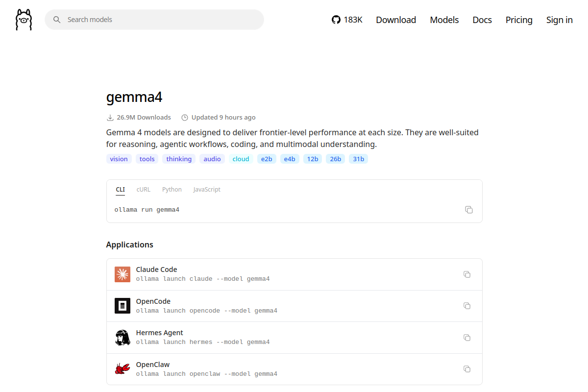
Task: Switch to the cURL tab
Action: click(144, 190)
